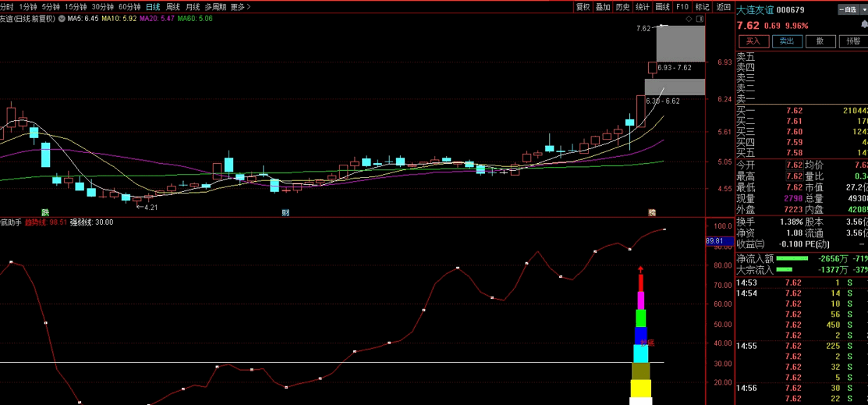The height and width of the screenshot is (405, 868).
Task: Open the 历史 history toolbar button
Action: pos(623,7)
